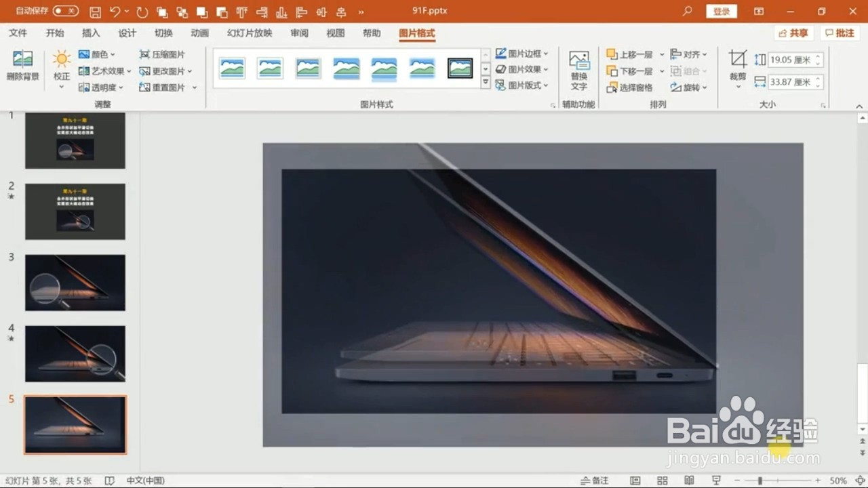Open the 图片效果 picture effects dropdown
Viewport: 868px width, 488px height.
[x=522, y=69]
